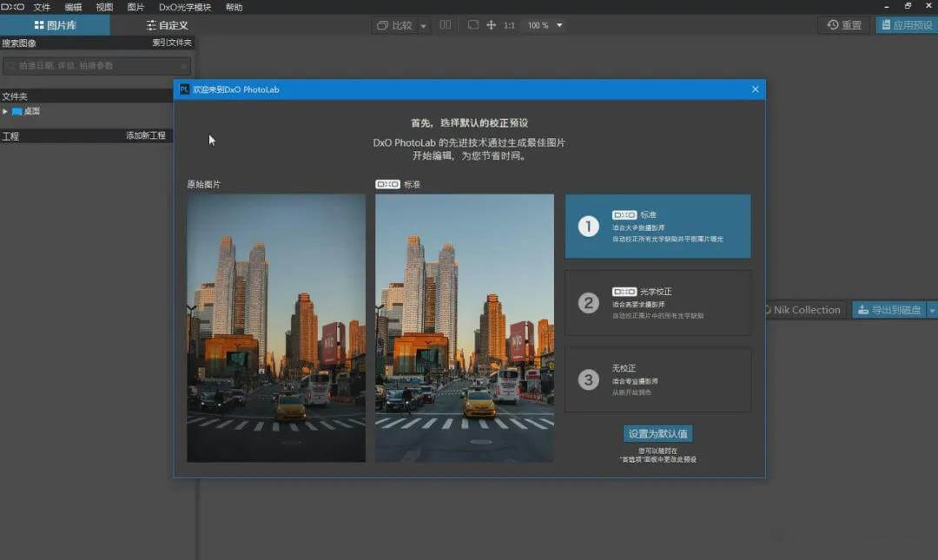Open the 帮助 menu
The width and height of the screenshot is (938, 560).
(234, 7)
